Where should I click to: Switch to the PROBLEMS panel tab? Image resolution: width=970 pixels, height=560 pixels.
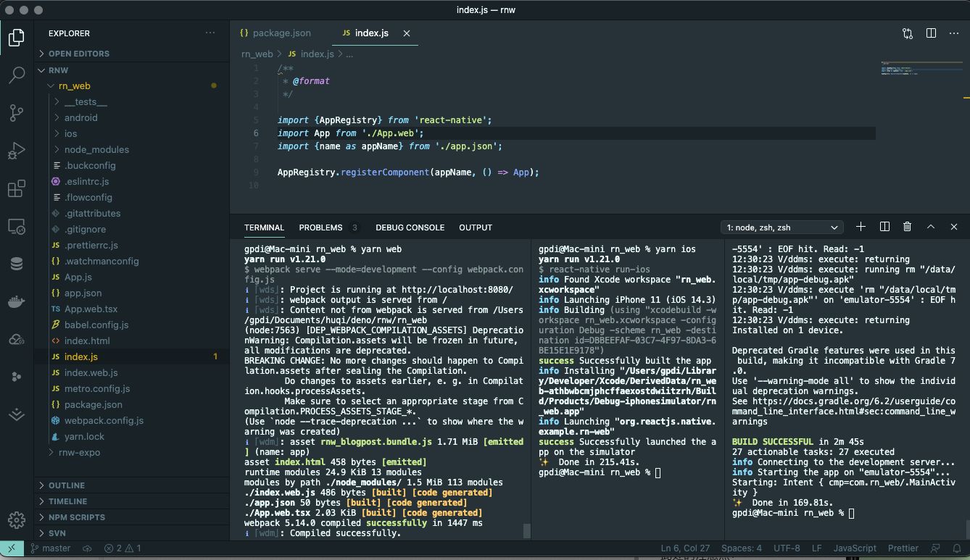tap(328, 227)
